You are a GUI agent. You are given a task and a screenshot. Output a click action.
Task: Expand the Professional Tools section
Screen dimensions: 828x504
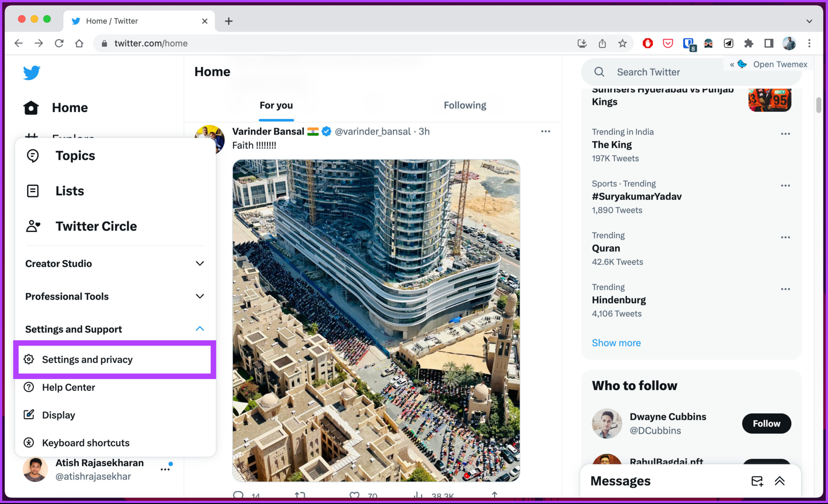pos(115,296)
